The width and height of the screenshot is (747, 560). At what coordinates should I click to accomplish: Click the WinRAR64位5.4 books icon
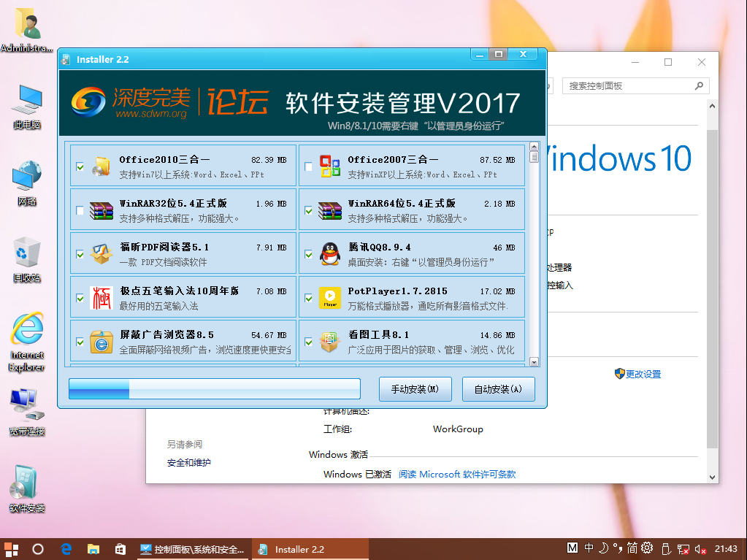[329, 210]
